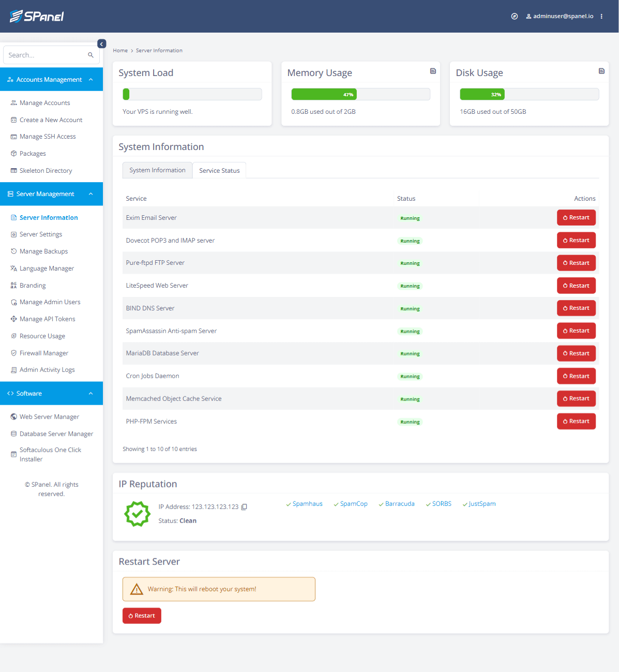619x672 pixels.
Task: Open Web Server Manager globe icon
Action: [13, 416]
